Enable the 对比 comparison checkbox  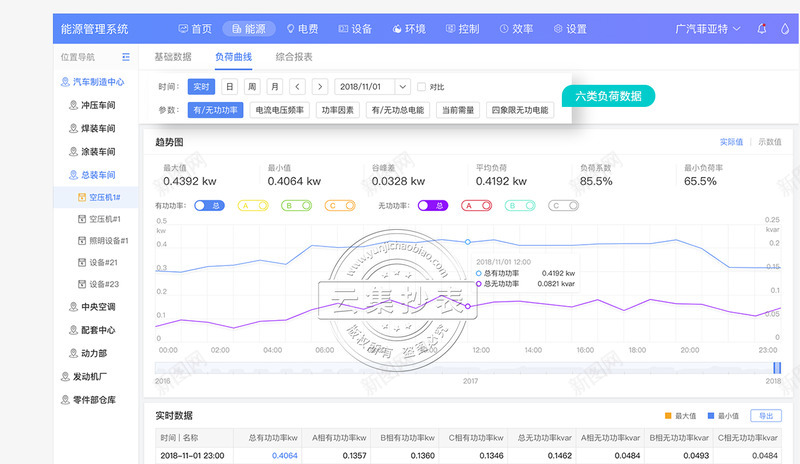422,87
